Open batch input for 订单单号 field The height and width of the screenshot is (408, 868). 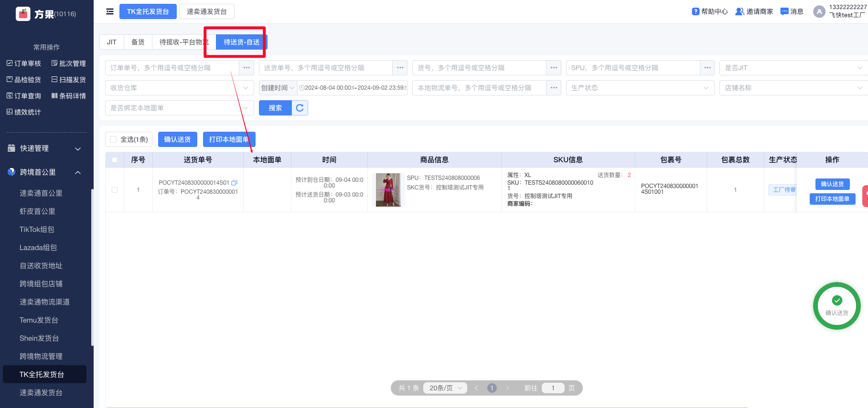246,68
